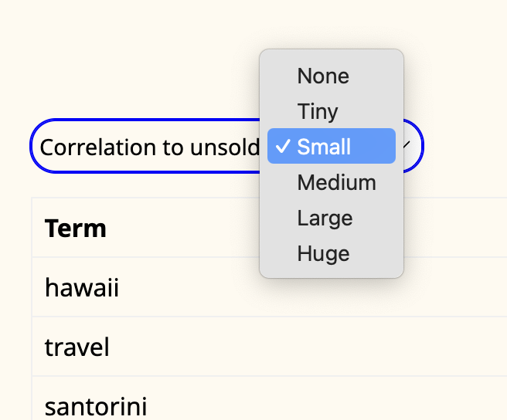The image size is (507, 420).
Task: Open the Correlation to unsold select box
Action: 226,146
